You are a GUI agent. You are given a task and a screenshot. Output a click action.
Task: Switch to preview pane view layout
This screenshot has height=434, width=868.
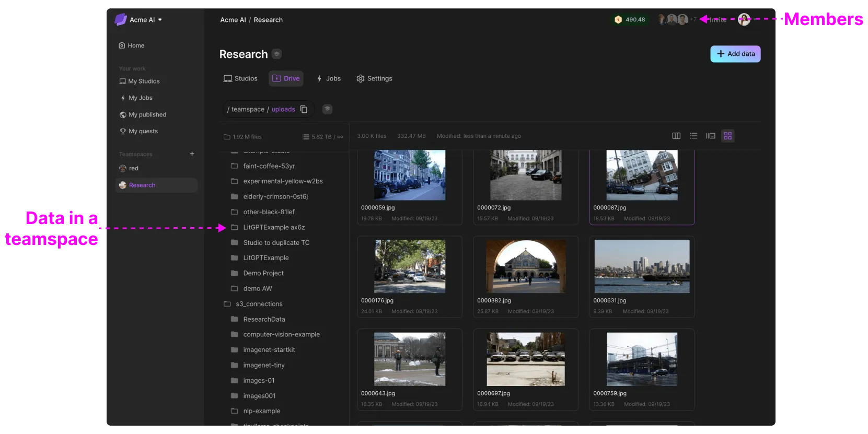coord(711,136)
